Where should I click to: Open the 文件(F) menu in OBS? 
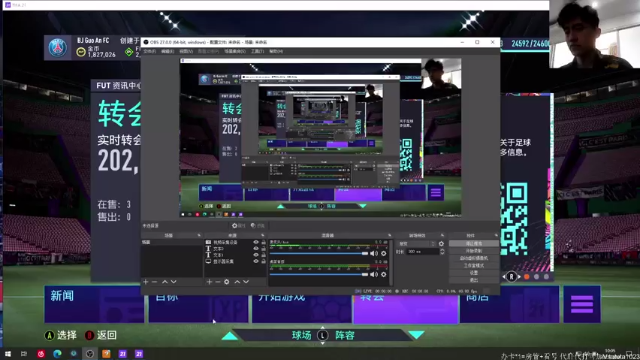tap(150, 51)
